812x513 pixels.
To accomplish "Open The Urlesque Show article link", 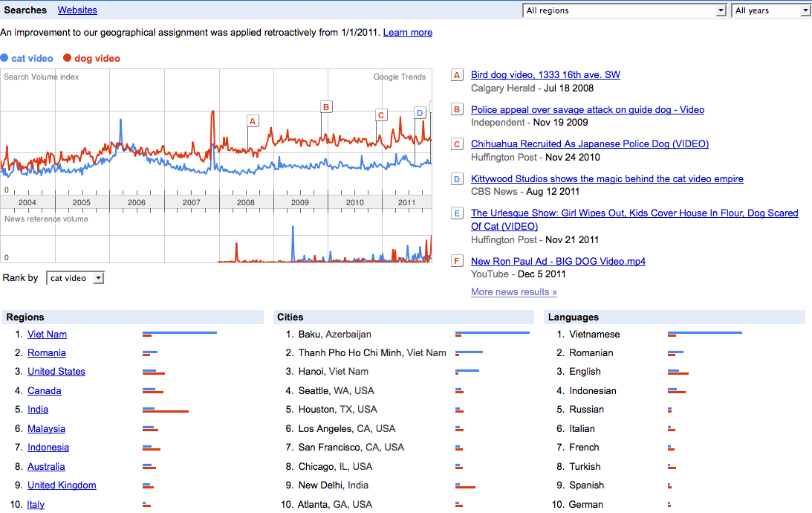I will point(634,220).
